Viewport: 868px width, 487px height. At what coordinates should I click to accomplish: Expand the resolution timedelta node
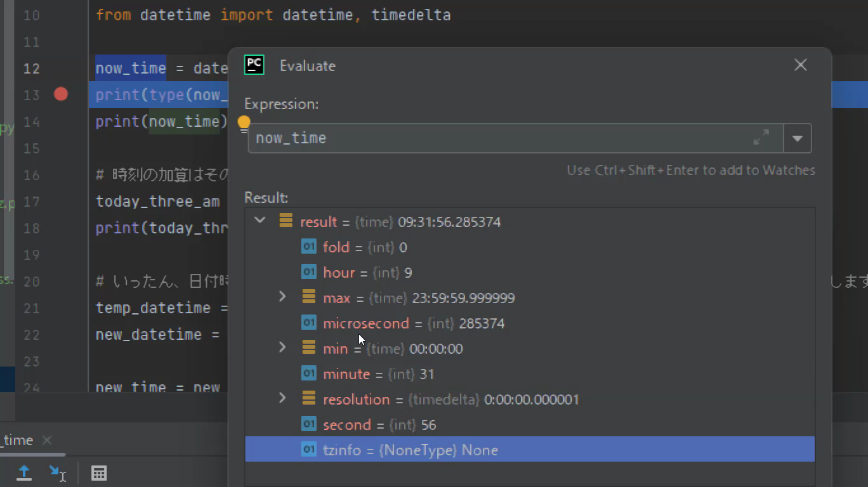(283, 398)
